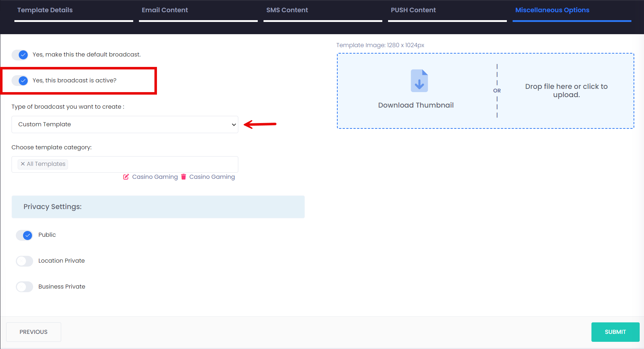Open the Template Details tab
The width and height of the screenshot is (644, 349).
[45, 10]
